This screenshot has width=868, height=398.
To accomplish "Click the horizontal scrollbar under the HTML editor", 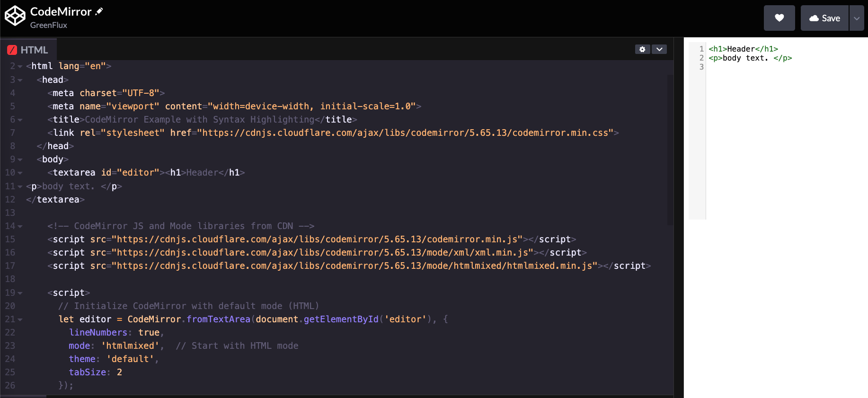I will [x=24, y=396].
